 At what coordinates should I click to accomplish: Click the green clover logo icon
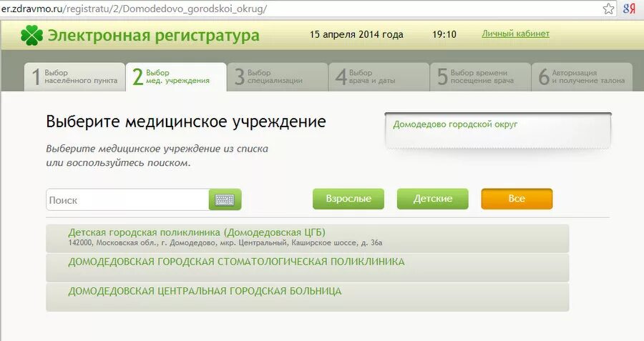click(31, 35)
